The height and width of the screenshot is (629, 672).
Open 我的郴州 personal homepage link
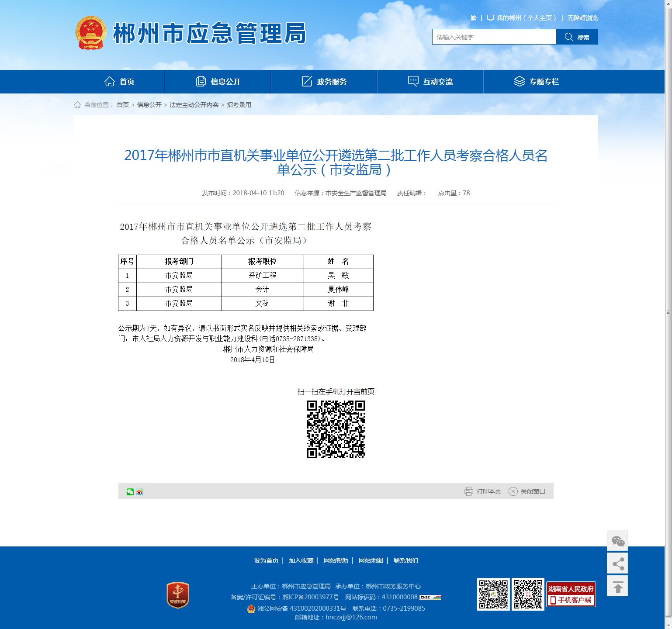pos(526,18)
